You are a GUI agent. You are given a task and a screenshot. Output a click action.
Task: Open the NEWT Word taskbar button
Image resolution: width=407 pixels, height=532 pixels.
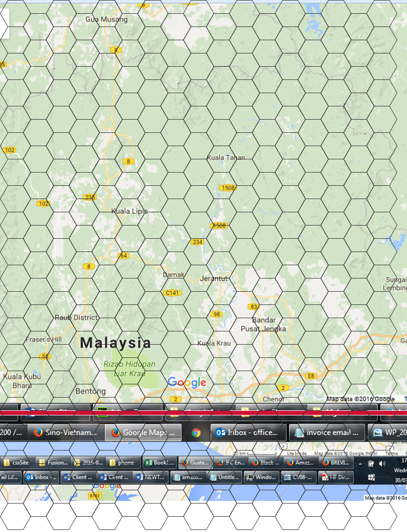coord(151,477)
